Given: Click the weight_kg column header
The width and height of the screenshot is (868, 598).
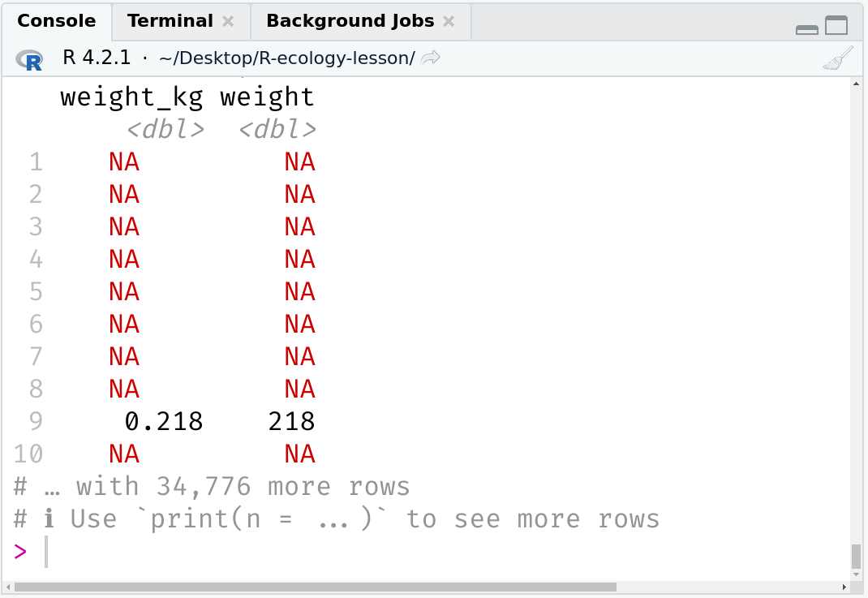Looking at the screenshot, I should pos(131,97).
